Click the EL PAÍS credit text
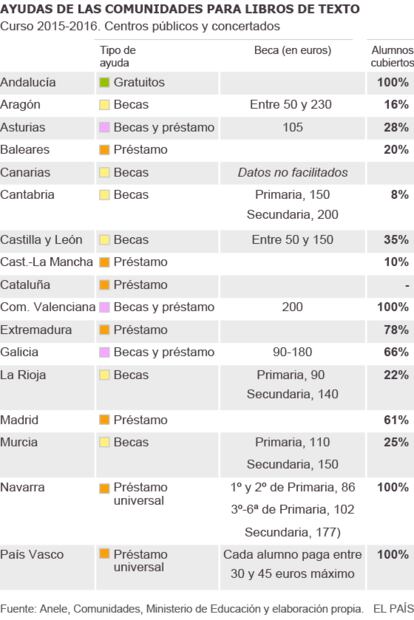 pyautogui.click(x=393, y=609)
